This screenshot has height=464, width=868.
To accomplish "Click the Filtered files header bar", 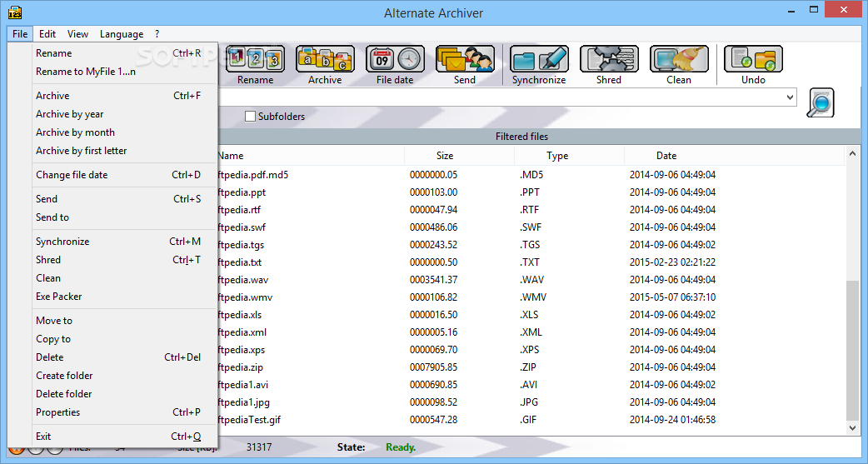I will pos(538,137).
